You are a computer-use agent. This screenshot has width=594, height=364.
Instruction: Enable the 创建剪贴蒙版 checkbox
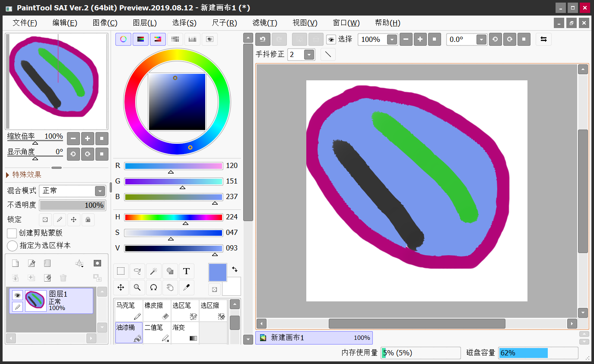[12, 233]
